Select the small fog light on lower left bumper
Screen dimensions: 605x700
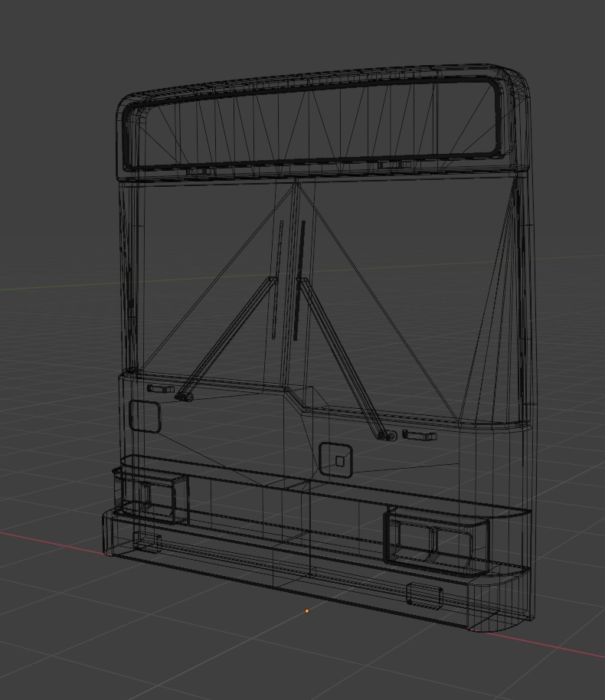click(147, 542)
